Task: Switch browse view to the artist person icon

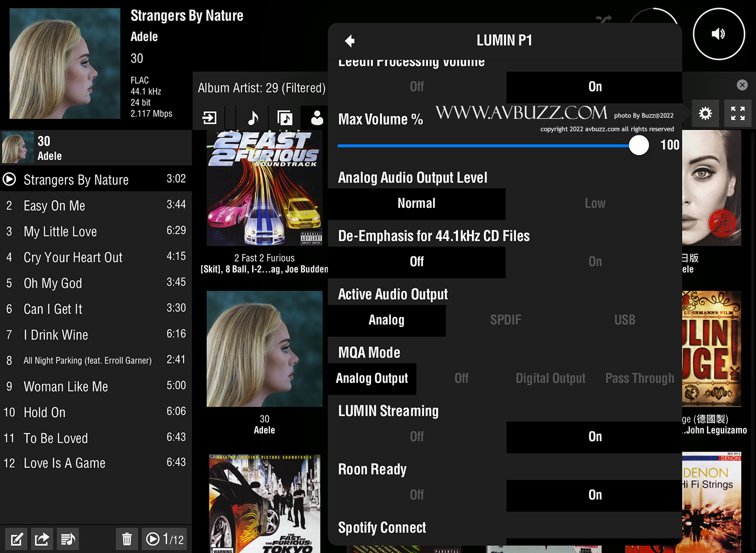Action: click(x=317, y=118)
